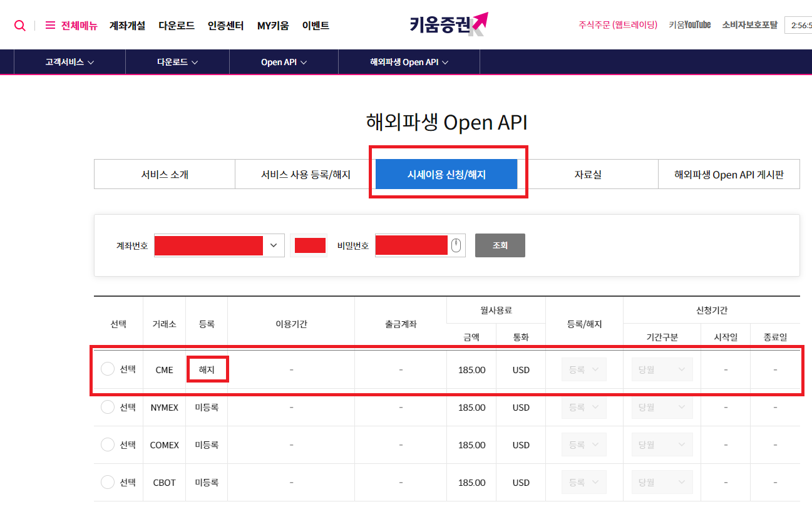Open the CME row 등록 dropdown
812x514 pixels.
point(584,369)
